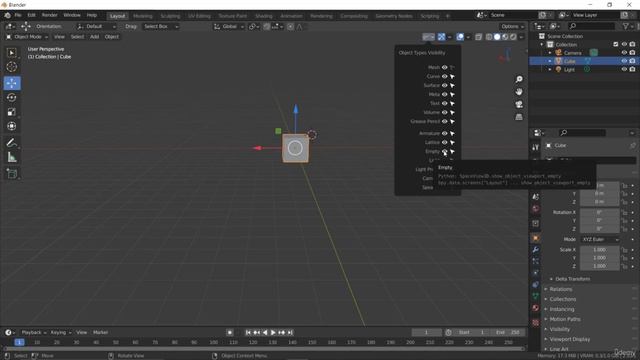The width and height of the screenshot is (640, 360).
Task: Toggle Mesh viewport visibility eye
Action: point(444,67)
